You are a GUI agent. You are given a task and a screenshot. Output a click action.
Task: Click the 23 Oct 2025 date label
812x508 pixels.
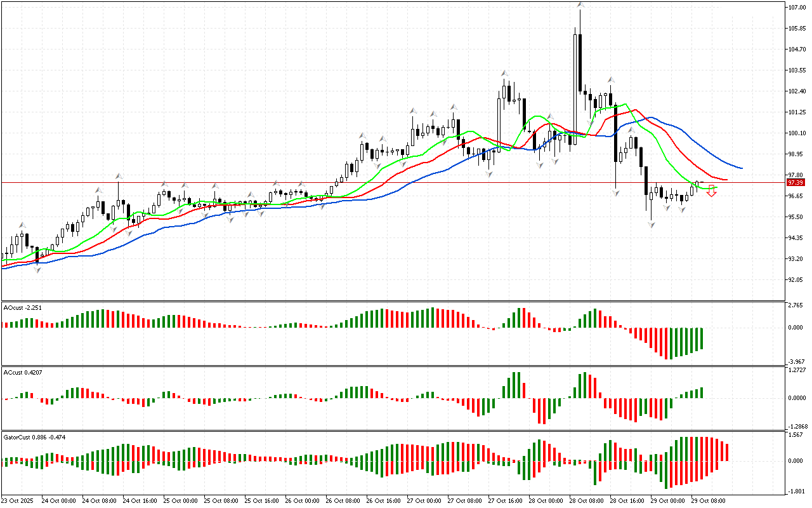coord(17,501)
